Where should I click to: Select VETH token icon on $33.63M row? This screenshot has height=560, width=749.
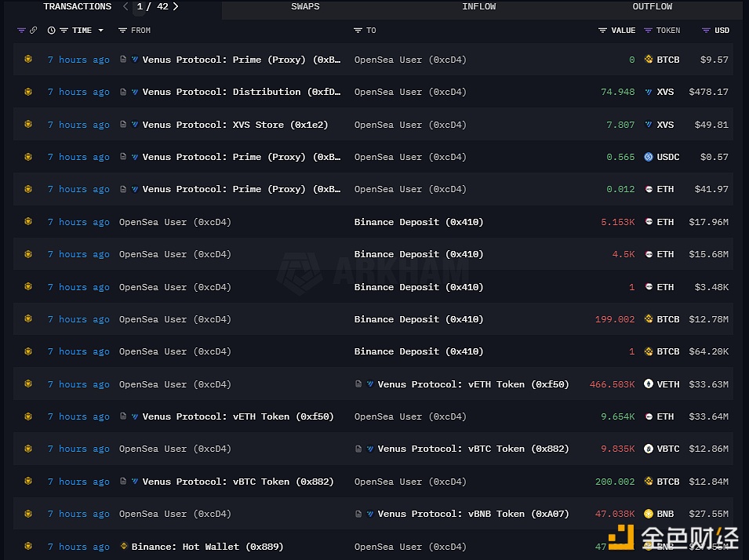tap(648, 384)
